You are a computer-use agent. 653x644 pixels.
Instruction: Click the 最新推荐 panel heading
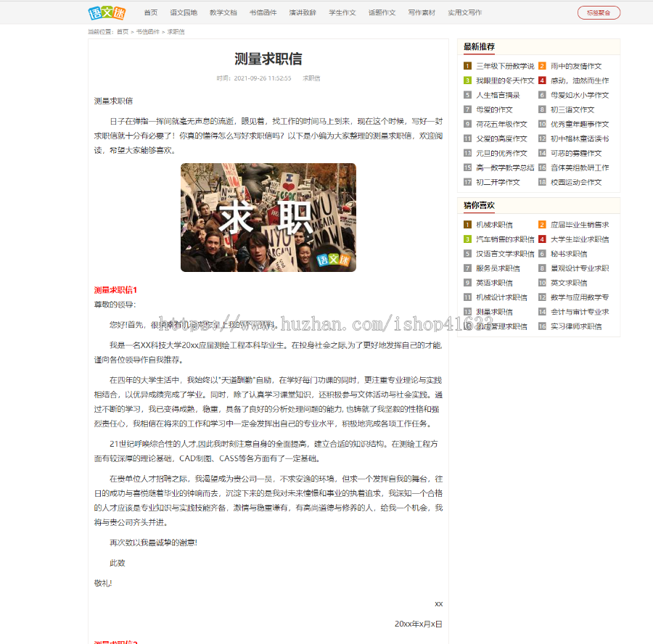(x=479, y=46)
